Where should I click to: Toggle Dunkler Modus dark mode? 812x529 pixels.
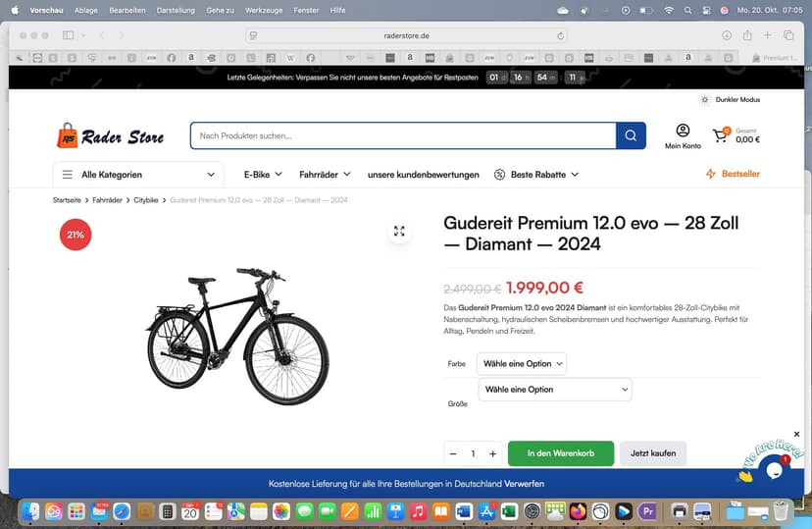(x=730, y=99)
